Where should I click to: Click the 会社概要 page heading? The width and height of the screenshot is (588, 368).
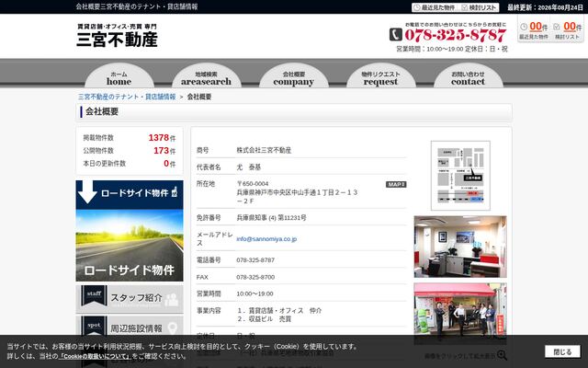point(102,111)
